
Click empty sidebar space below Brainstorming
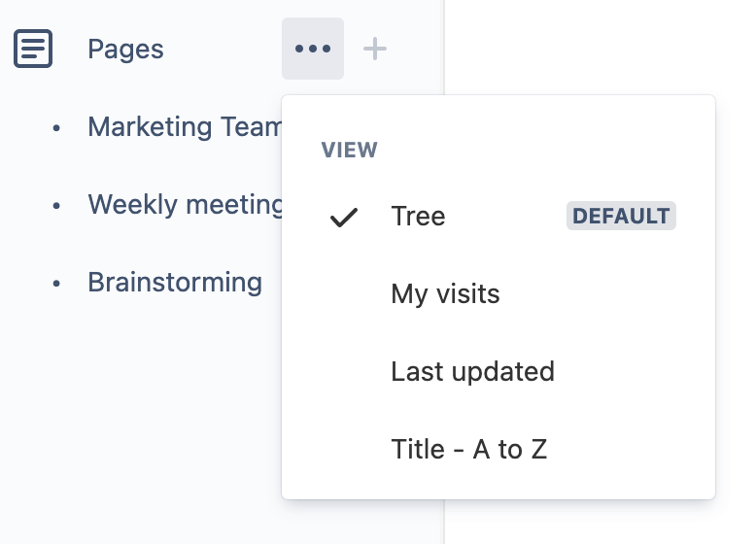pos(146,408)
